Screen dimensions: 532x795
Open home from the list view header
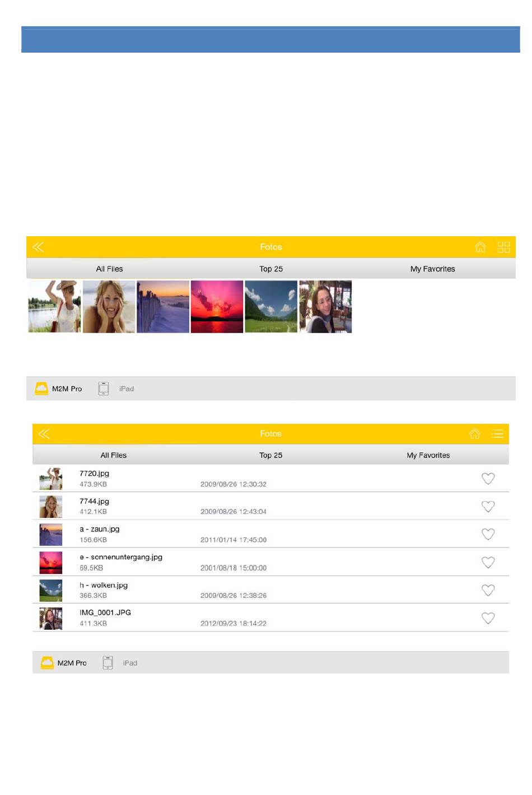point(474,433)
